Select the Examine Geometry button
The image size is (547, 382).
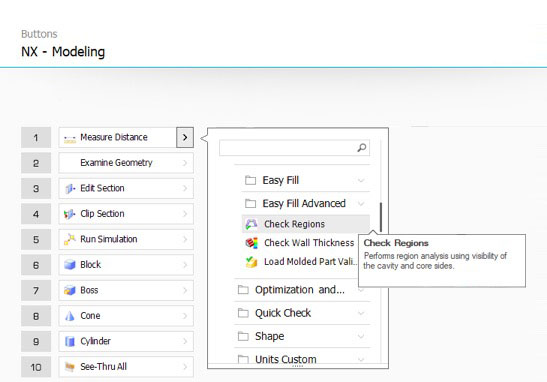click(x=126, y=163)
